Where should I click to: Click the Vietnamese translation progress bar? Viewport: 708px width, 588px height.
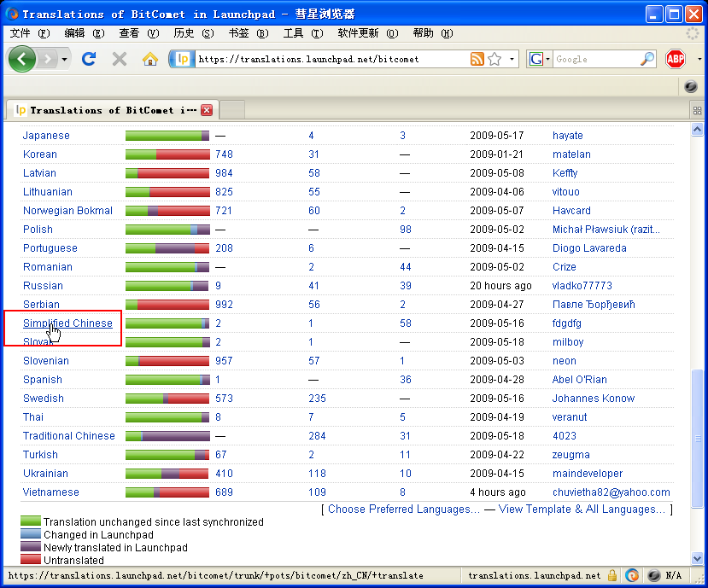167,492
